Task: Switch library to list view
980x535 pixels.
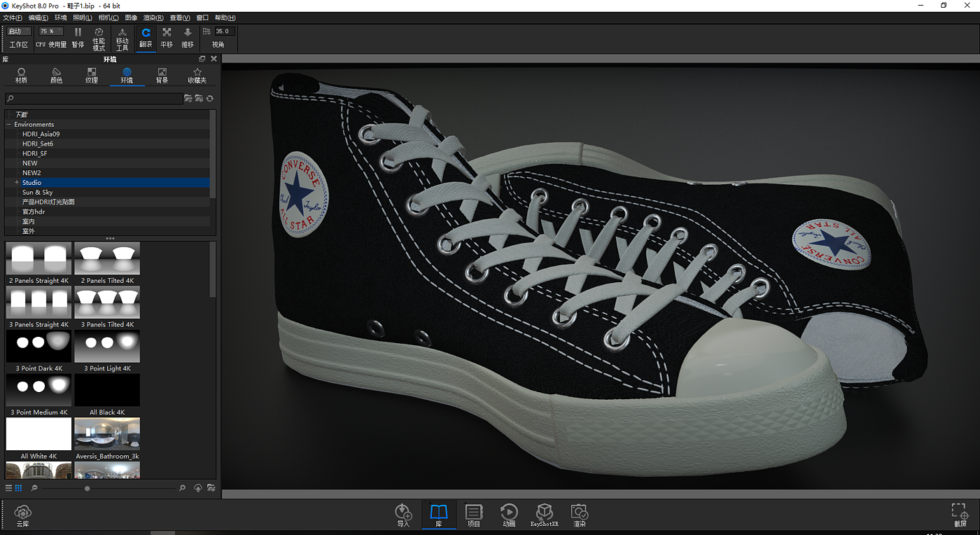Action: [x=9, y=488]
